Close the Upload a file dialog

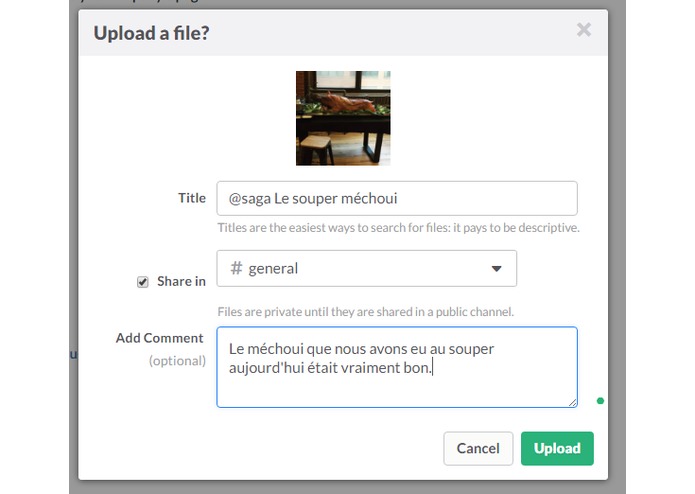(584, 30)
